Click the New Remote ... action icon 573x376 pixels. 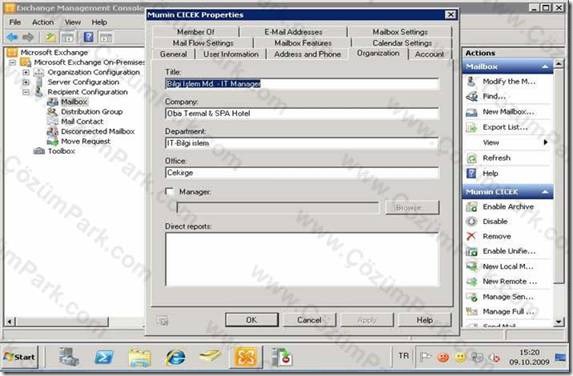click(x=471, y=281)
